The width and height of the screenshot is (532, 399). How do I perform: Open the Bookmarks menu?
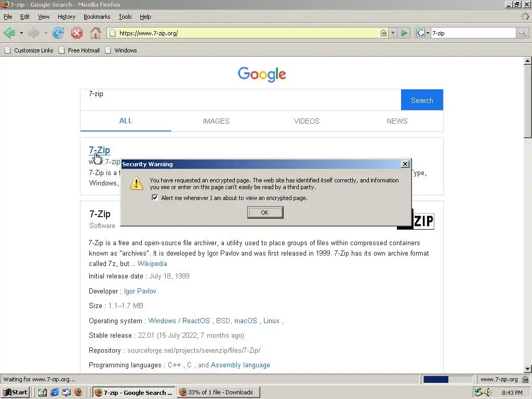click(97, 17)
